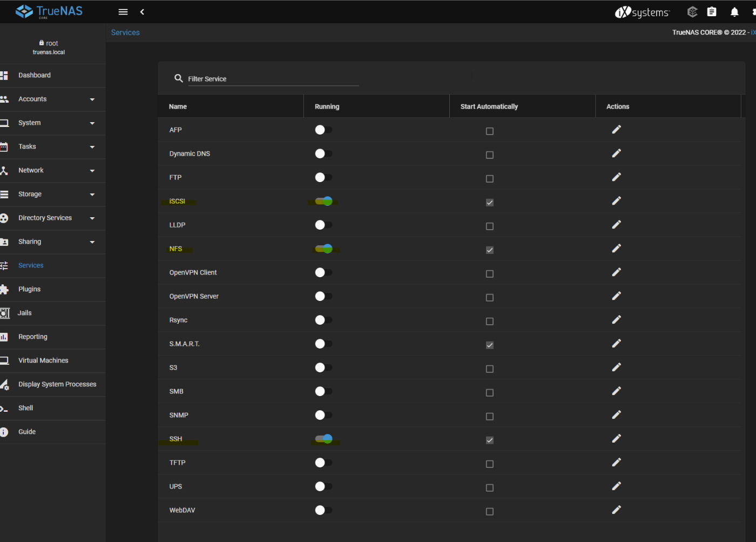Edit OpenVPN Client service
Viewport: 756px width, 542px height.
(617, 272)
